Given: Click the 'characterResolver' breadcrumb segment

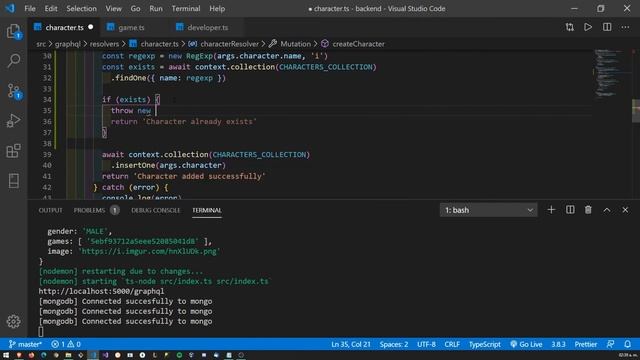Looking at the screenshot, I should tap(229, 44).
